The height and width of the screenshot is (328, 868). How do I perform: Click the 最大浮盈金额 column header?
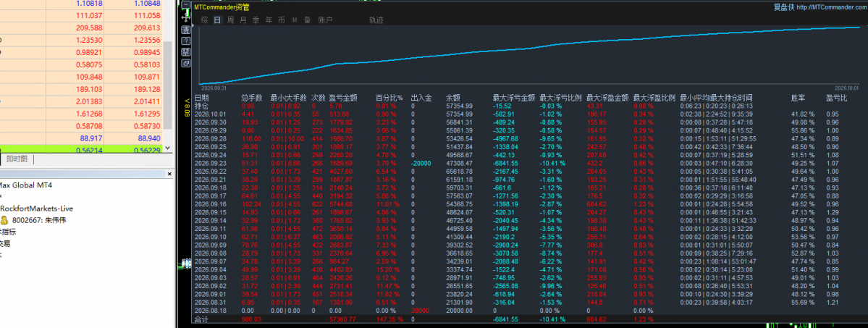[607, 98]
